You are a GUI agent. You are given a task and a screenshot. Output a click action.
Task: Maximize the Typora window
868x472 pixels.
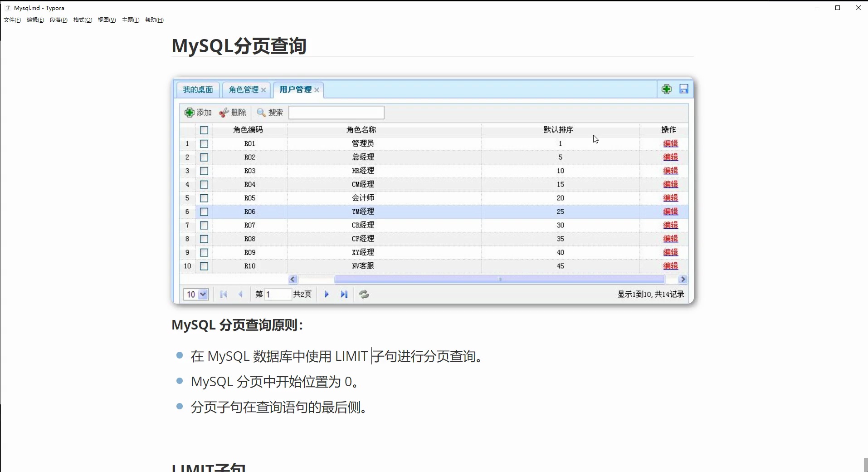pos(838,8)
